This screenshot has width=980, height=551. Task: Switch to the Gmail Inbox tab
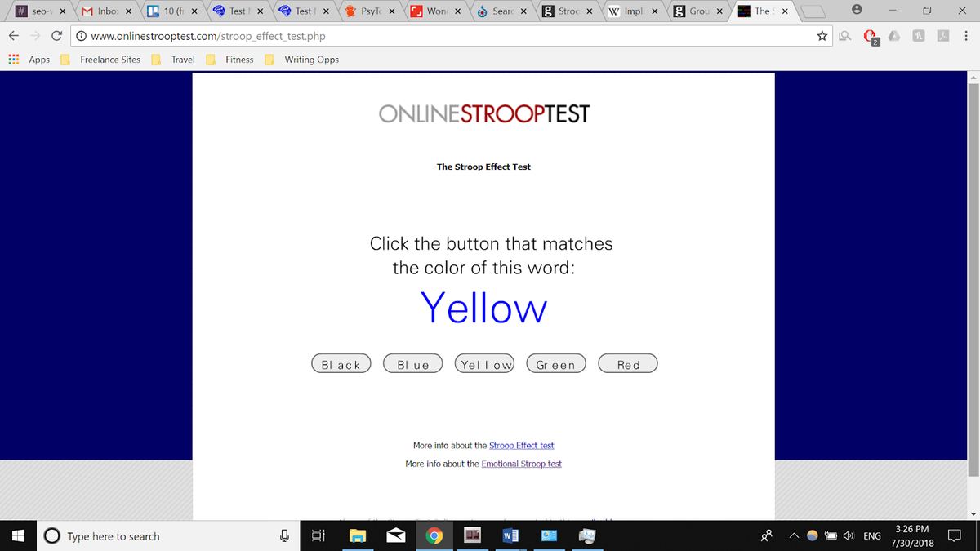tap(106, 11)
